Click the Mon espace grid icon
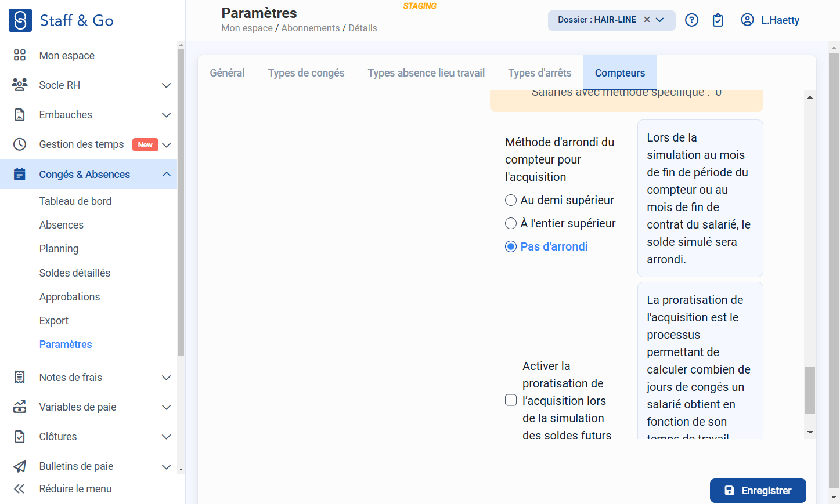Screen dimensions: 840x504 point(20,55)
